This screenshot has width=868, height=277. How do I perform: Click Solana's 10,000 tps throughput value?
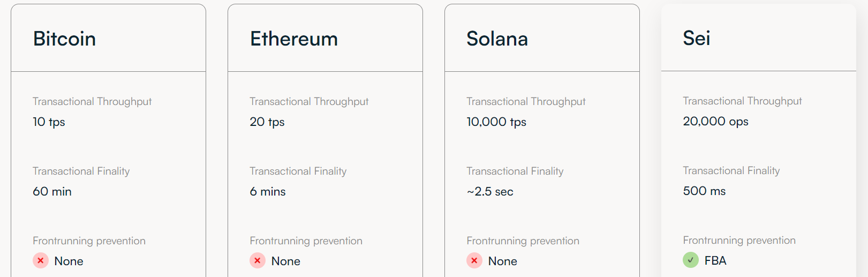click(496, 122)
